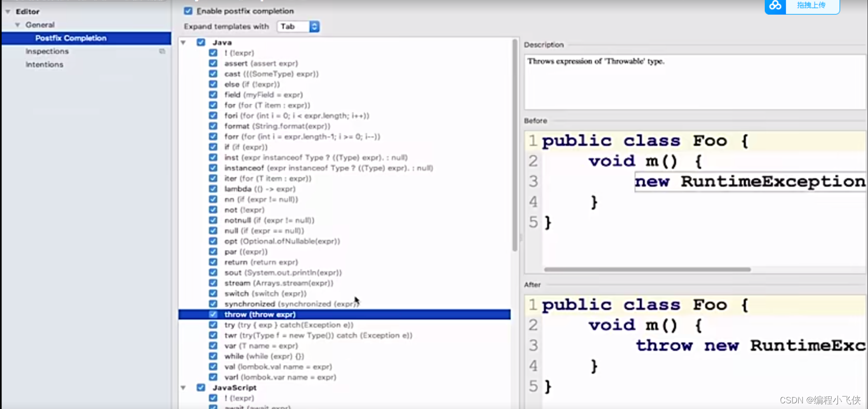Select the 'try' catch template row
868x409 pixels.
pyautogui.click(x=345, y=325)
